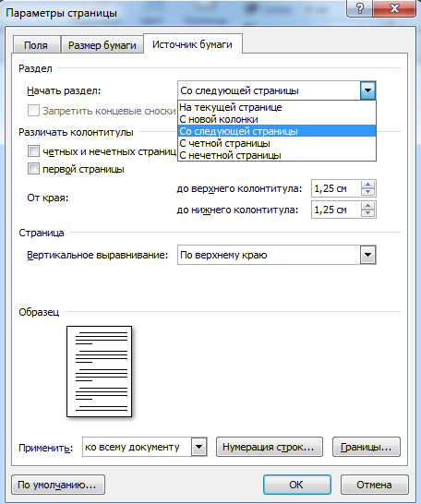
Task: Confirm with the ОК button
Action: [x=297, y=485]
